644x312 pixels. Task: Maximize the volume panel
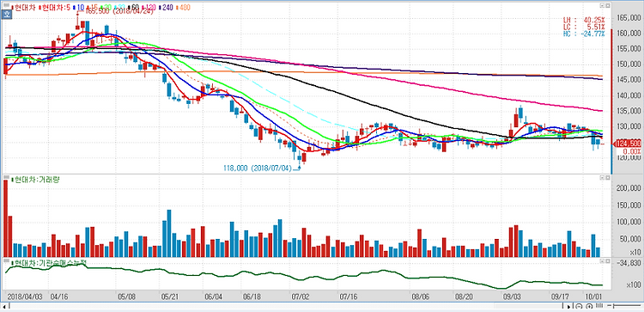coord(608,178)
